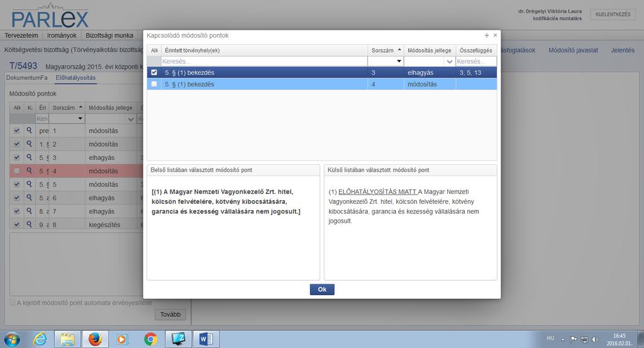
Task: Click the magnifier icon in row 5
Action: tap(29, 184)
